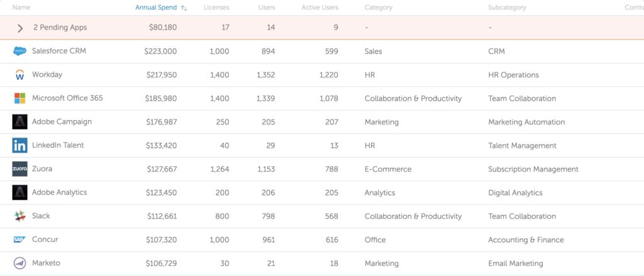This screenshot has height=276, width=644.
Task: Open the LinkedIn Talent logo icon
Action: point(19,145)
